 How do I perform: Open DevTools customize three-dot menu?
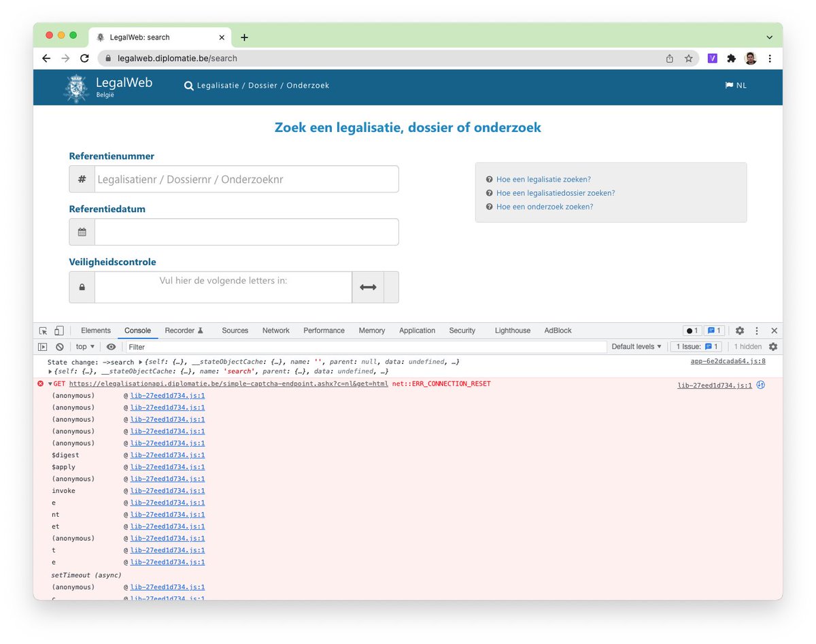point(757,331)
